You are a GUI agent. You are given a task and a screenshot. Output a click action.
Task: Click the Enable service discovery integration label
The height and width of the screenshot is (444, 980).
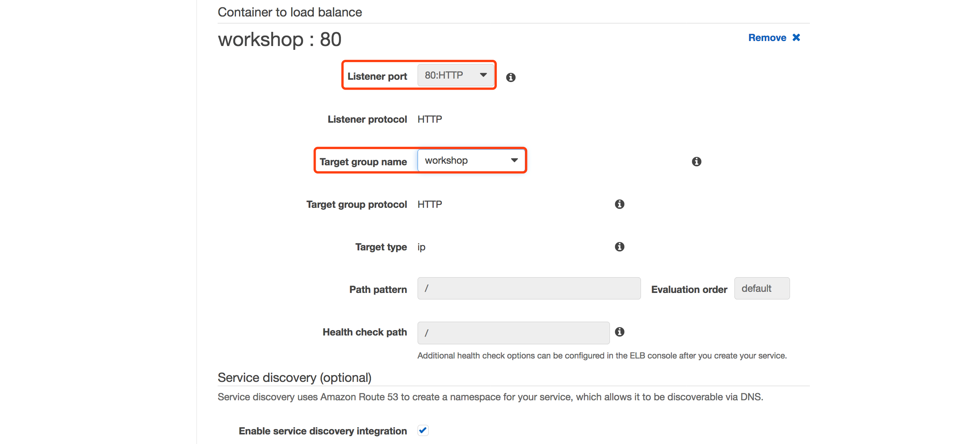click(x=323, y=431)
